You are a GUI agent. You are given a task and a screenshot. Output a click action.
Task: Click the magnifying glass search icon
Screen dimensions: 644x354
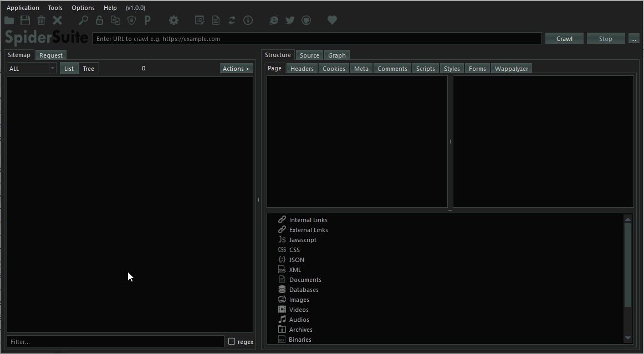tap(83, 20)
